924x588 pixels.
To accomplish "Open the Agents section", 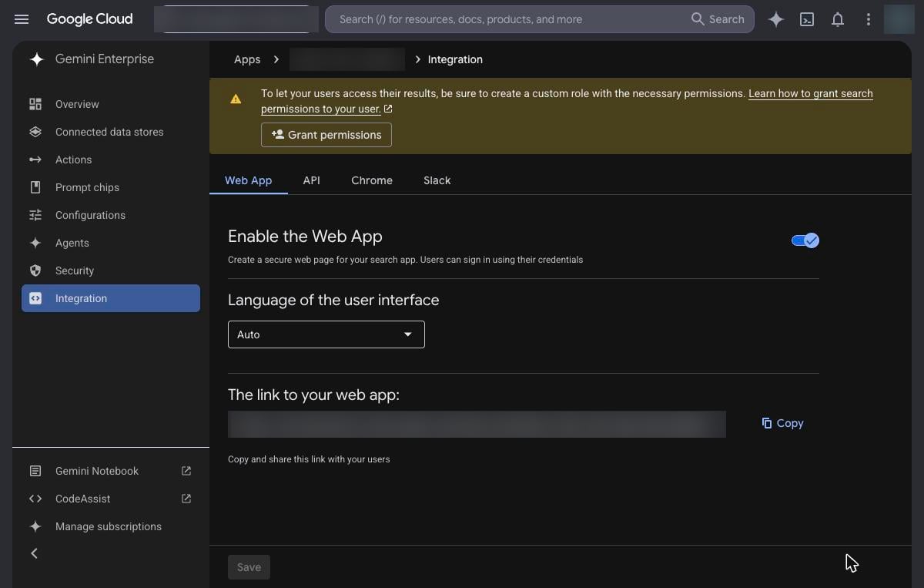I will 111,243.
